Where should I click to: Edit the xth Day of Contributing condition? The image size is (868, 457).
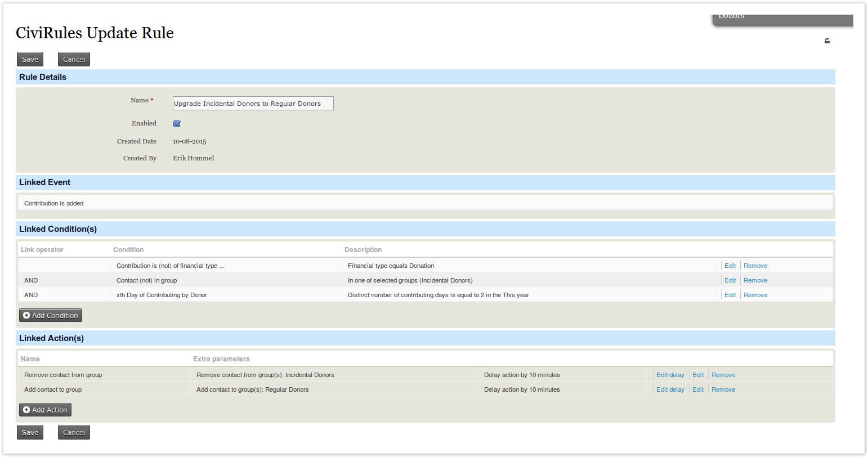pos(730,295)
